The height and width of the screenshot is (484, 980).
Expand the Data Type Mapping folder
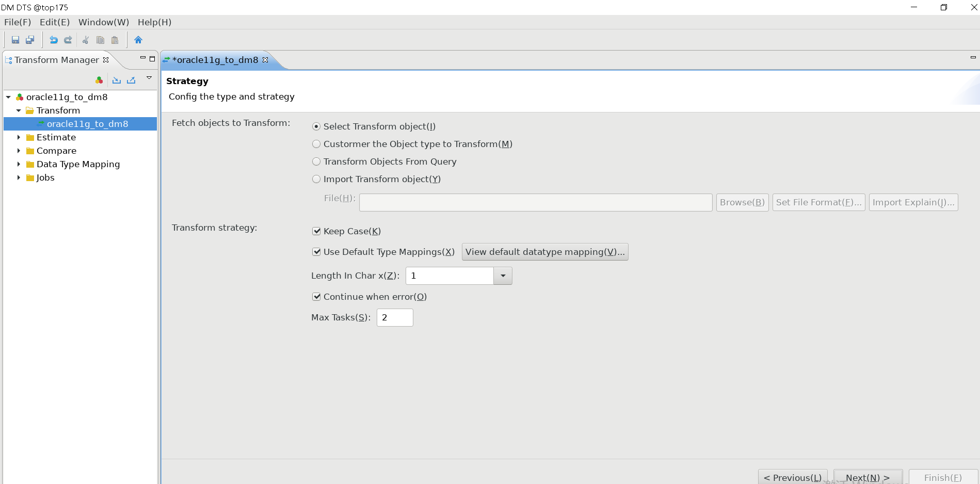click(x=19, y=164)
